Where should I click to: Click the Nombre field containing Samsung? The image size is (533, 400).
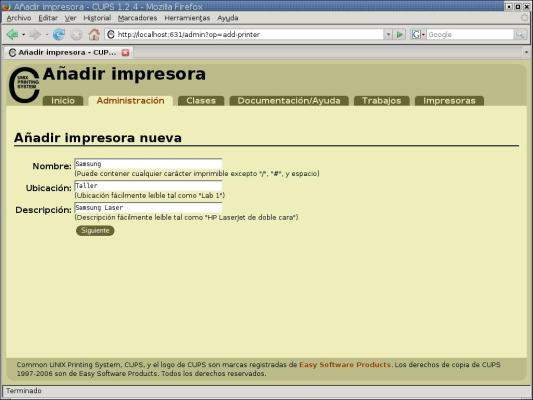tap(148, 164)
